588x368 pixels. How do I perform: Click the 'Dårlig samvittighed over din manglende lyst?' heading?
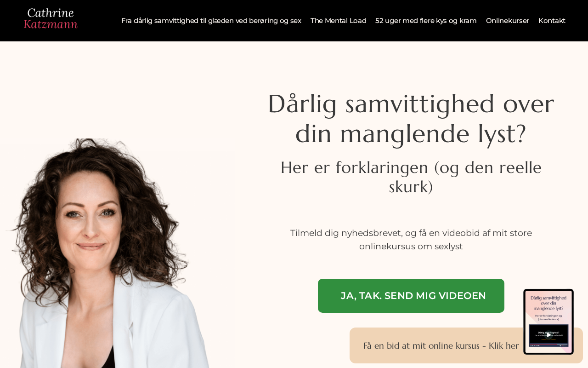(x=411, y=119)
